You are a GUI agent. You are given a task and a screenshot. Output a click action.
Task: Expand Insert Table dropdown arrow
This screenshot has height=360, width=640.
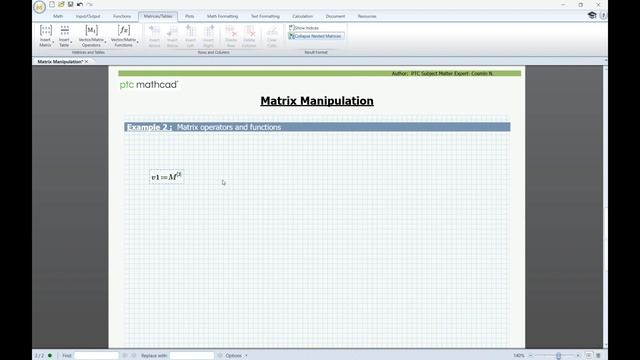point(71,42)
